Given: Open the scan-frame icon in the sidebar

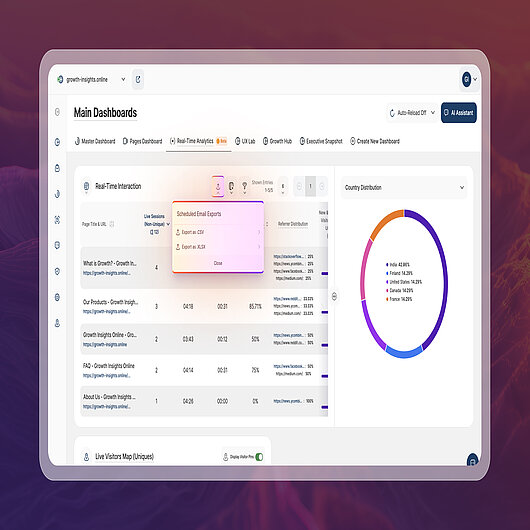Looking at the screenshot, I should (57, 220).
